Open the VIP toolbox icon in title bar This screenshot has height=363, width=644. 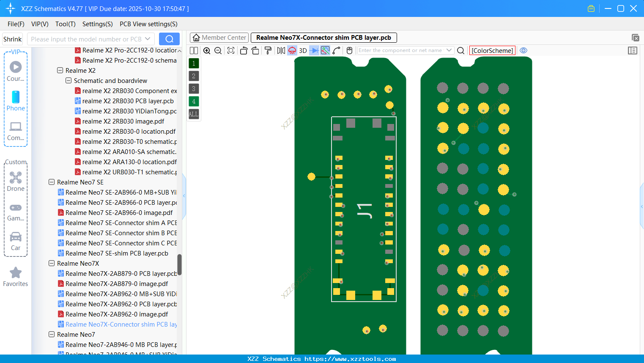click(x=591, y=8)
